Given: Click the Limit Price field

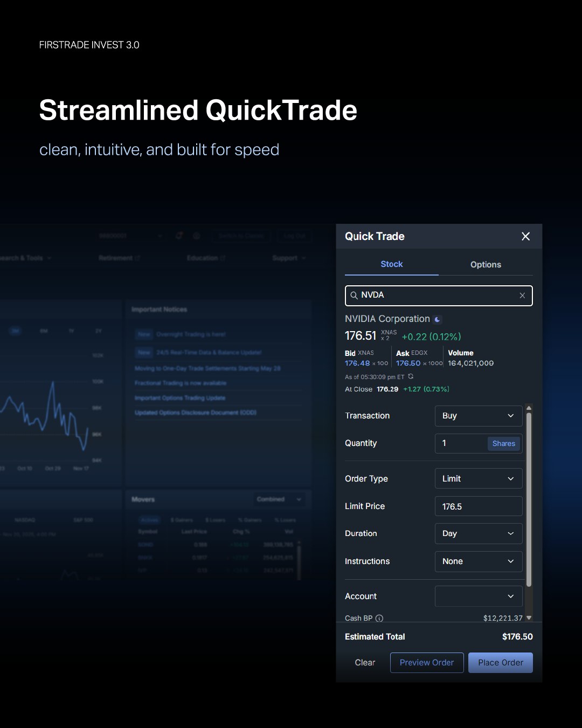Looking at the screenshot, I should point(479,506).
